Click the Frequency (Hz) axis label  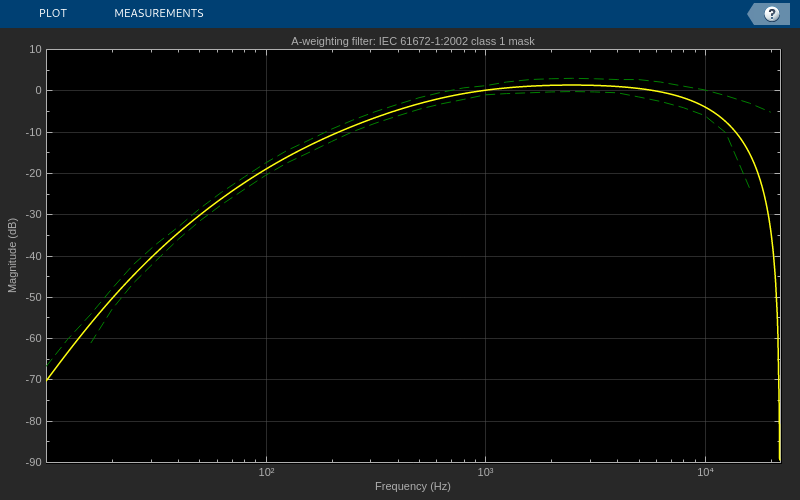[413, 486]
